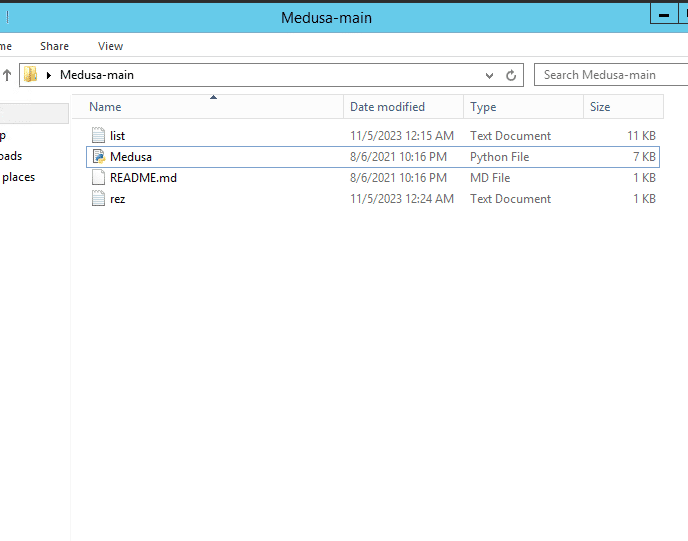This screenshot has width=688, height=541.
Task: Click the folder icon in address bar
Action: (x=30, y=75)
